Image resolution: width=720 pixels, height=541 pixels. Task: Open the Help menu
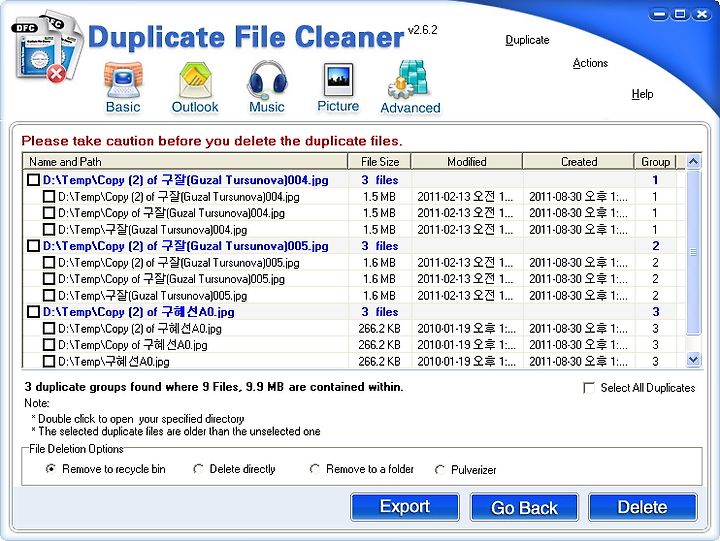coord(642,94)
